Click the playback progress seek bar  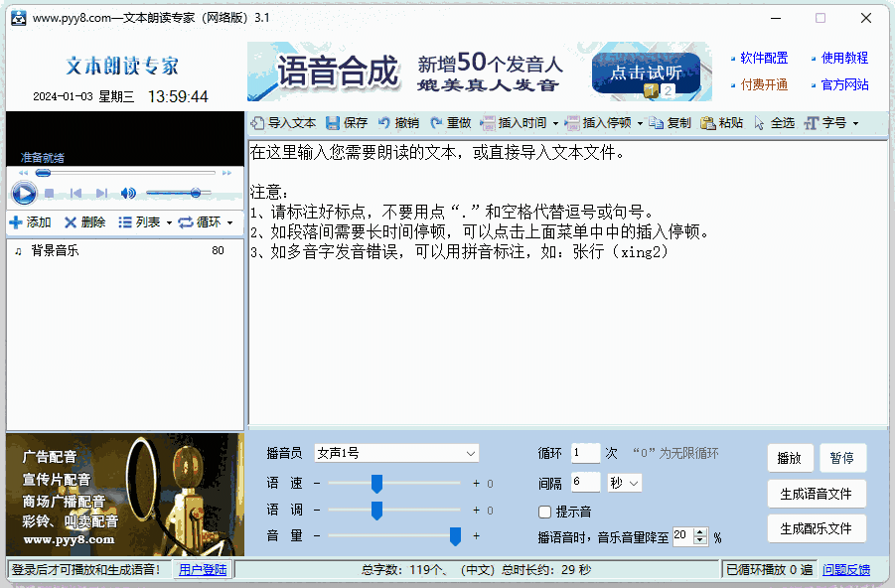(125, 173)
